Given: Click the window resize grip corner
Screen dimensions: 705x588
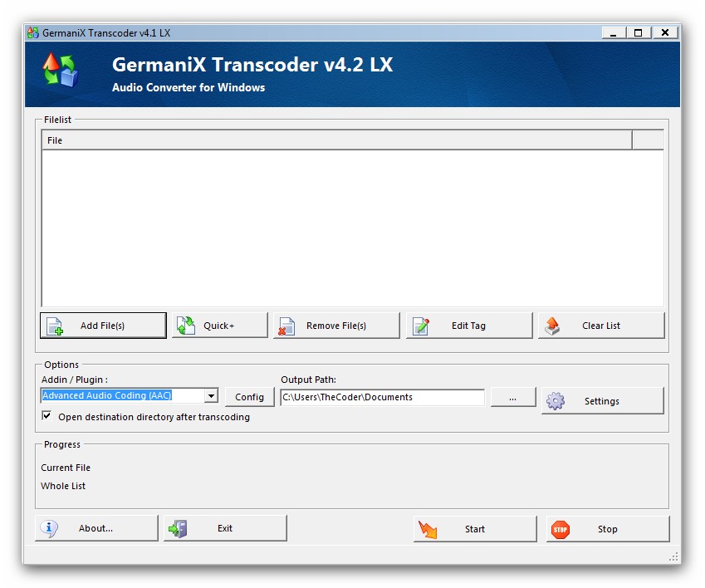Looking at the screenshot, I should point(673,557).
